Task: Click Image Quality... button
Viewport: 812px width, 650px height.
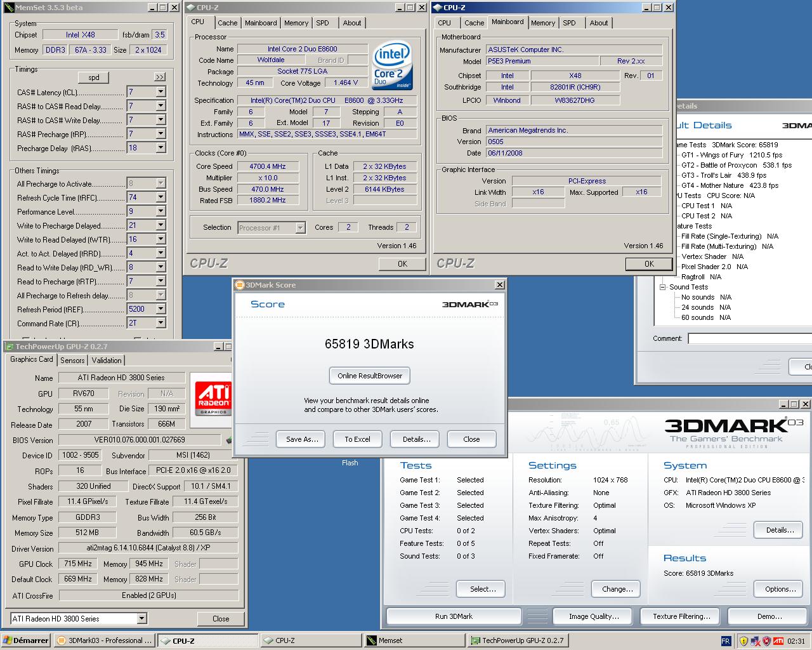Action: [594, 616]
